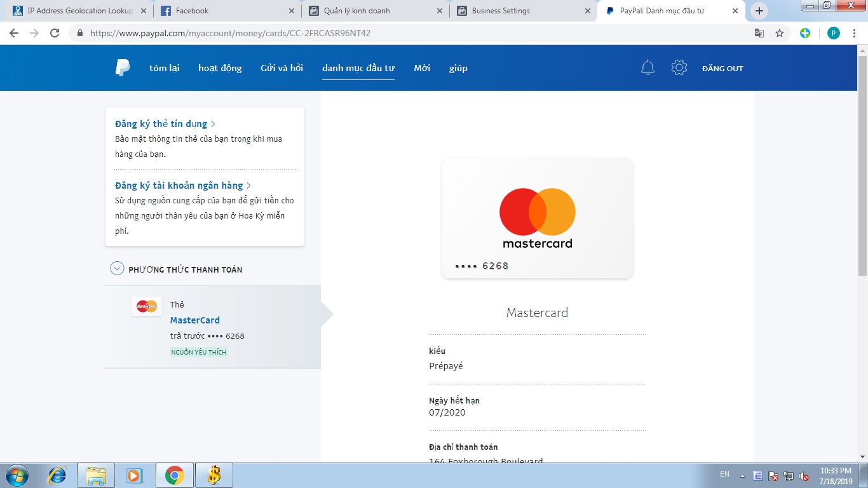Click the MasterCard icon in payment methods
This screenshot has height=488, width=868.
[147, 306]
